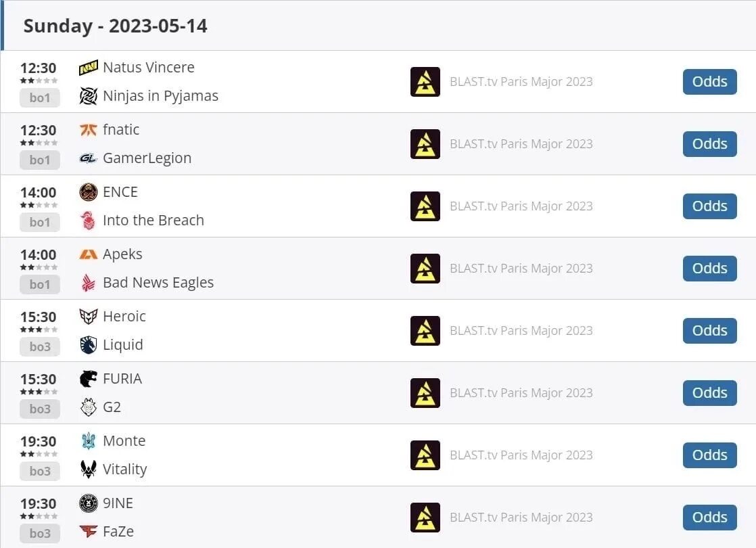756x548 pixels.
Task: Click the Vitality bee logo
Action: 88,469
